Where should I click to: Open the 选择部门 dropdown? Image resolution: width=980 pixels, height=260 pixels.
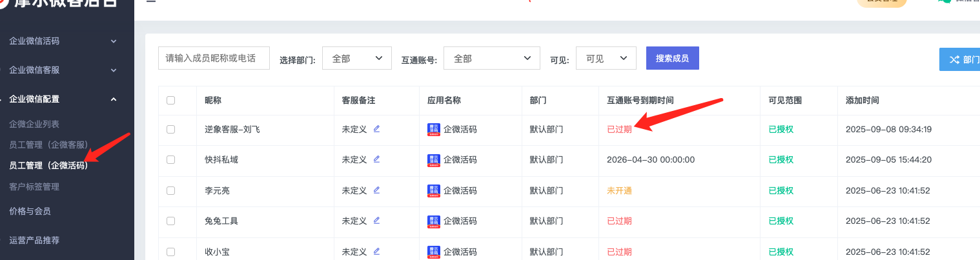click(x=356, y=58)
